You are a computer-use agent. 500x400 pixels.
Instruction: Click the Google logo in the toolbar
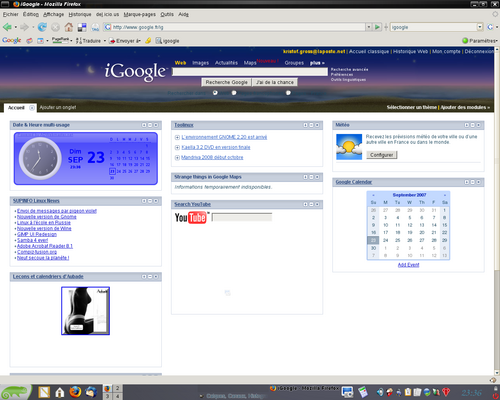click(12, 41)
